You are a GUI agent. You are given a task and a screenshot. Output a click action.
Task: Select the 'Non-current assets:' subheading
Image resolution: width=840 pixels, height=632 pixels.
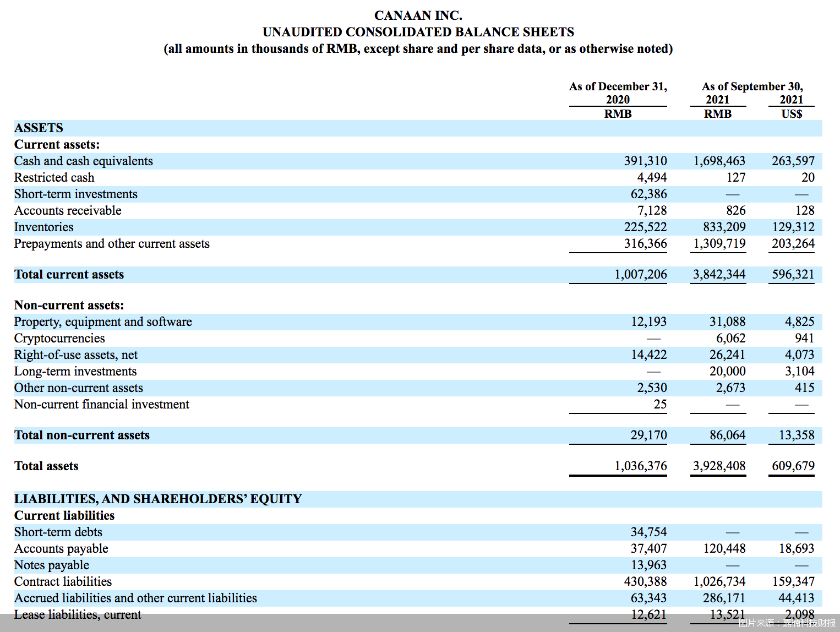pyautogui.click(x=69, y=305)
